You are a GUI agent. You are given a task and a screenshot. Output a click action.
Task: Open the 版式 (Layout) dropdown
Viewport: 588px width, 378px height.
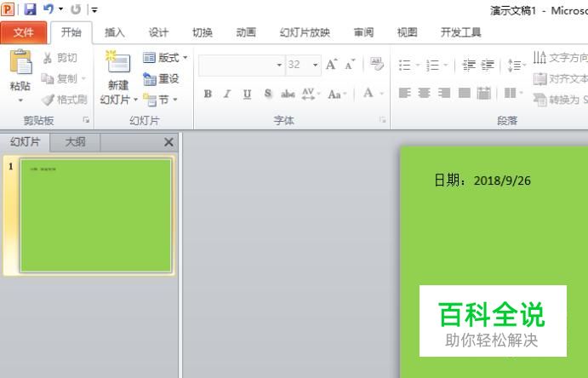(x=165, y=58)
